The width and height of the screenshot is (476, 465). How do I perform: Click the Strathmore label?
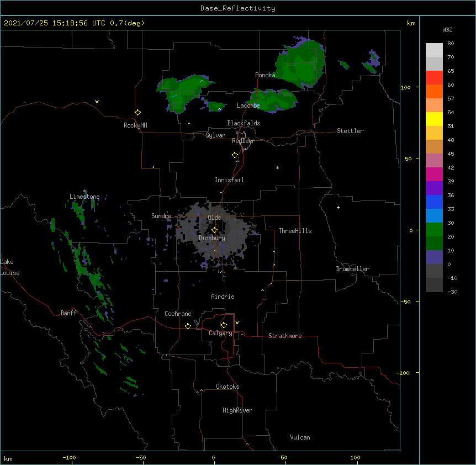click(x=285, y=336)
